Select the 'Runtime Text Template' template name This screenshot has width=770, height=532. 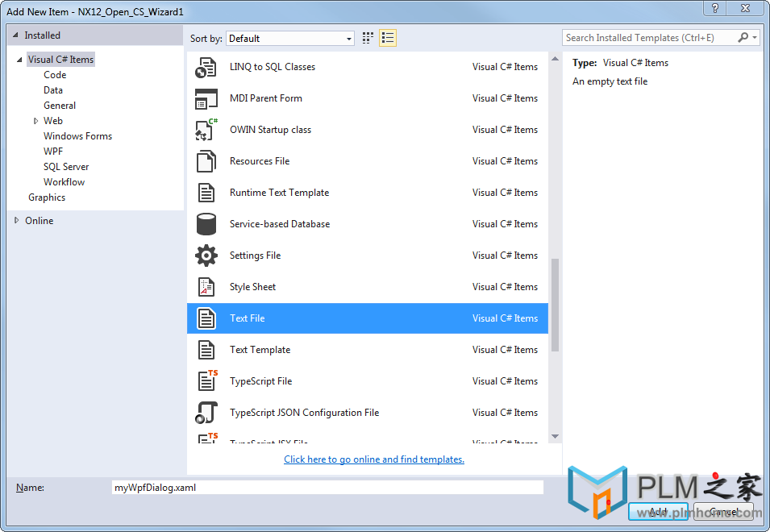coord(280,193)
